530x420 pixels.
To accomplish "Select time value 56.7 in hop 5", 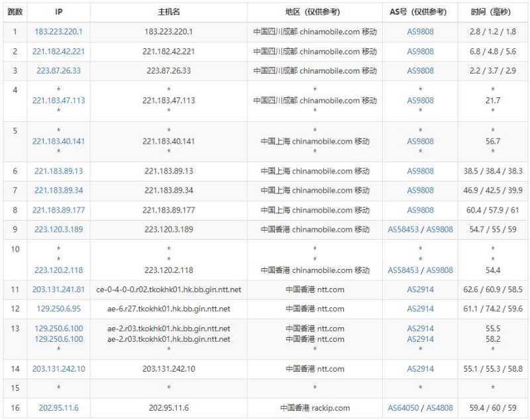I will coord(493,141).
